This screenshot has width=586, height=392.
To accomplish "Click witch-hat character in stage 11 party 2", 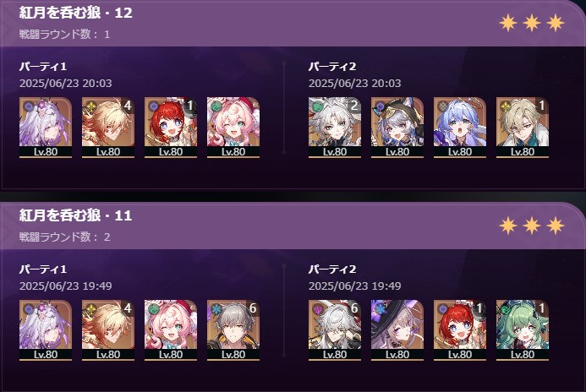I will click(x=397, y=330).
